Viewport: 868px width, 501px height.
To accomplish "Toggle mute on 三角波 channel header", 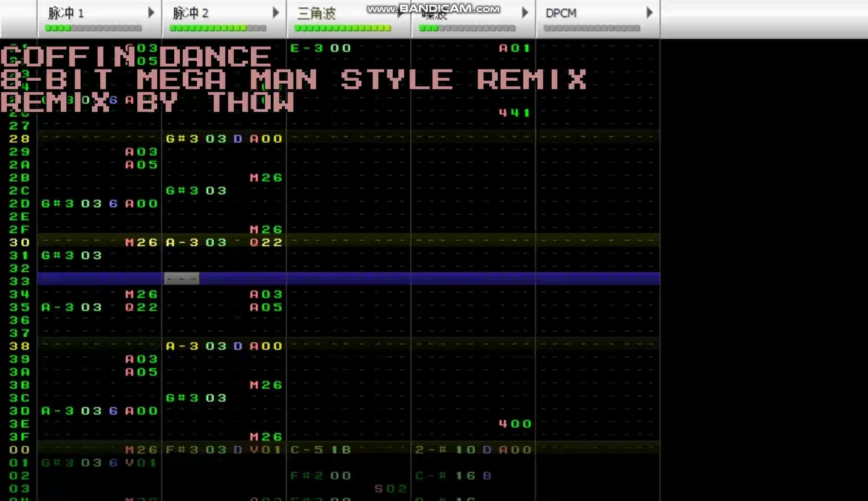I will coord(316,13).
